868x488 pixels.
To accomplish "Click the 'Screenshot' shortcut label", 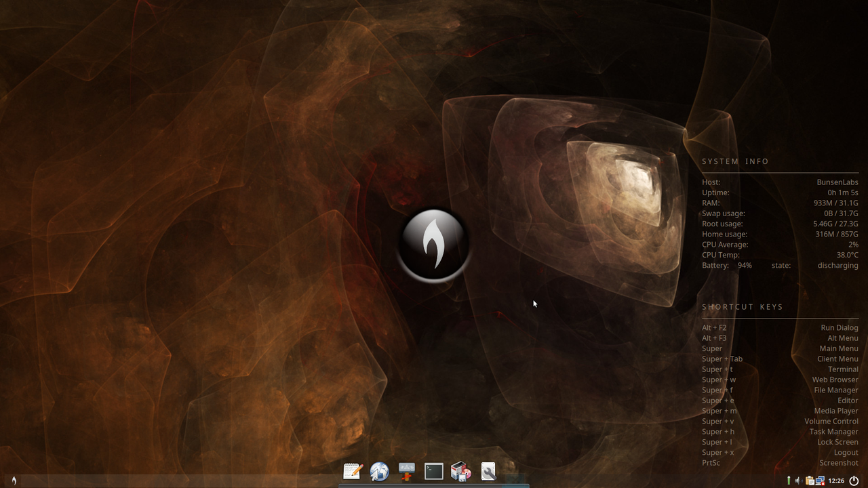I will click(x=839, y=463).
